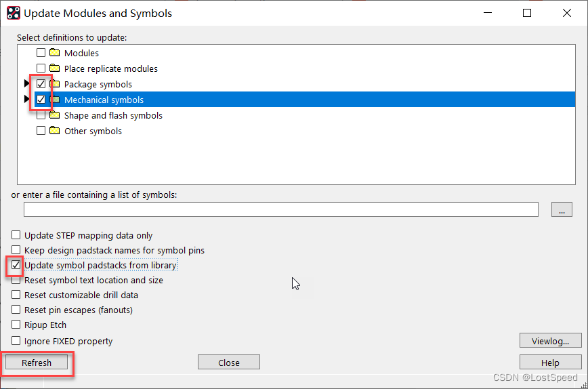Click the Help button

pos(550,363)
